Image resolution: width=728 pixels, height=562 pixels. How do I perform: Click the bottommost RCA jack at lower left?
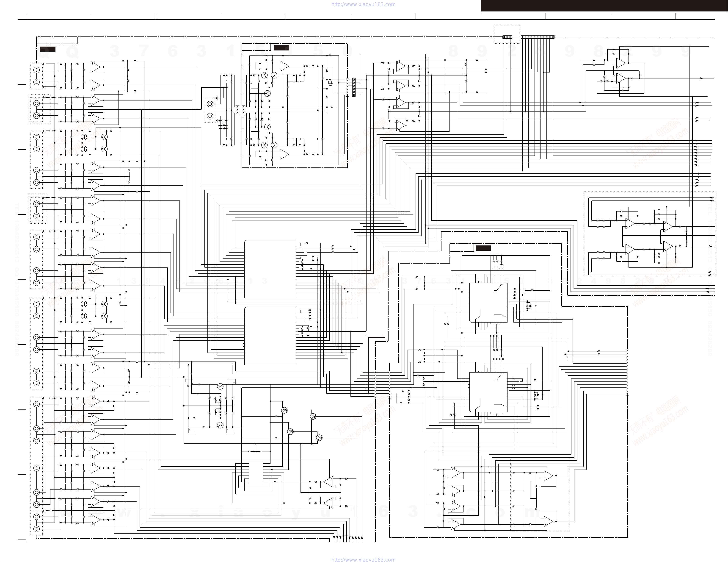pyautogui.click(x=37, y=529)
